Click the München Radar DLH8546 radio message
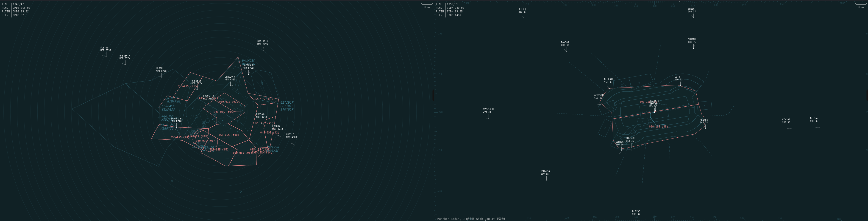The image size is (868, 221). [x=471, y=219]
